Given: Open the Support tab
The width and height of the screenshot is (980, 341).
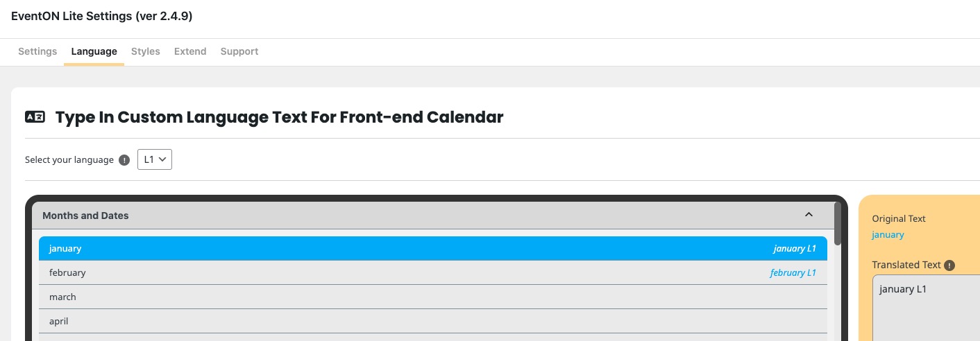Looking at the screenshot, I should pyautogui.click(x=239, y=51).
